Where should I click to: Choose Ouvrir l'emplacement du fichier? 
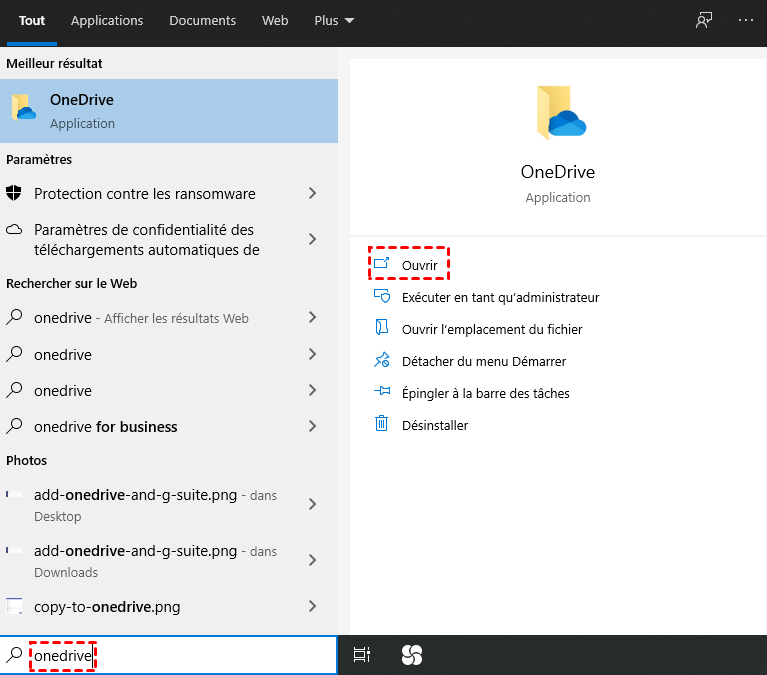point(491,329)
